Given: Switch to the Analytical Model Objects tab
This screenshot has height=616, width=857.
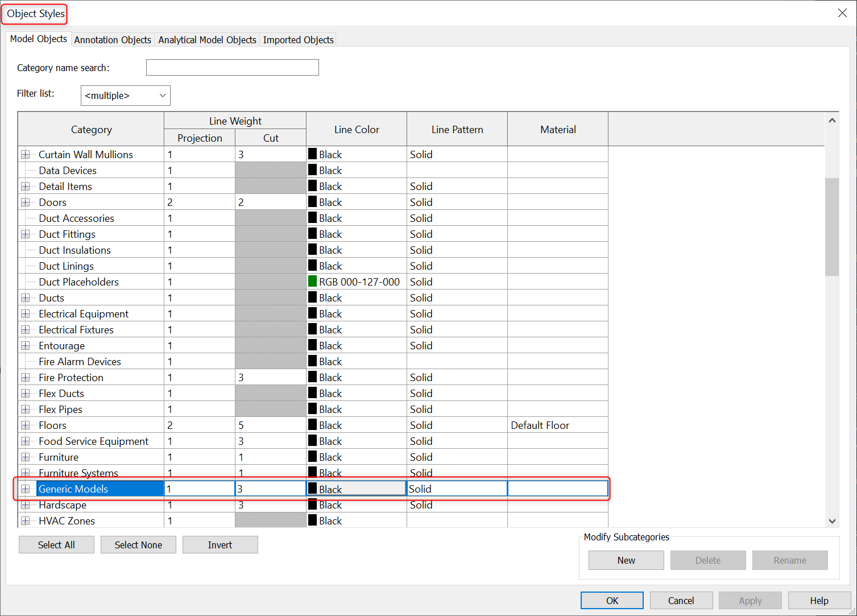Looking at the screenshot, I should point(207,40).
